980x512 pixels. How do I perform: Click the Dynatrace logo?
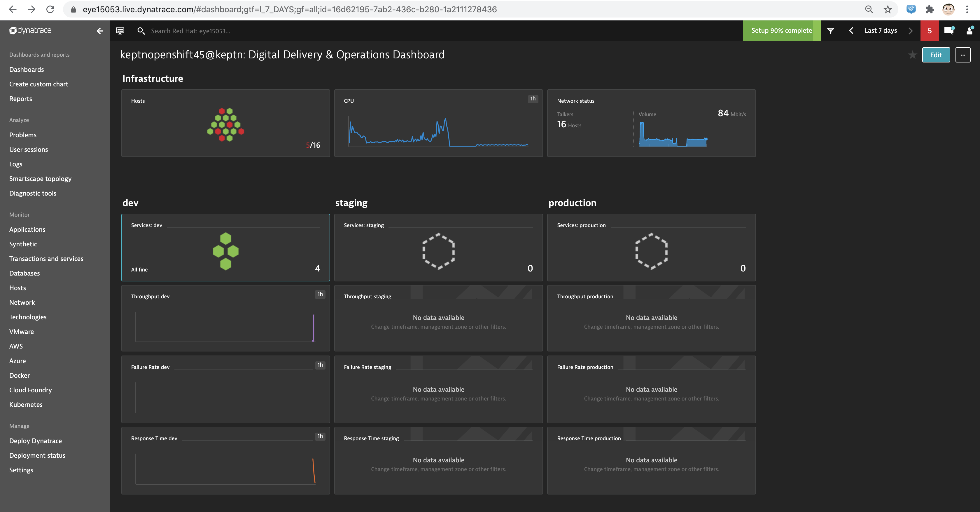click(x=30, y=30)
